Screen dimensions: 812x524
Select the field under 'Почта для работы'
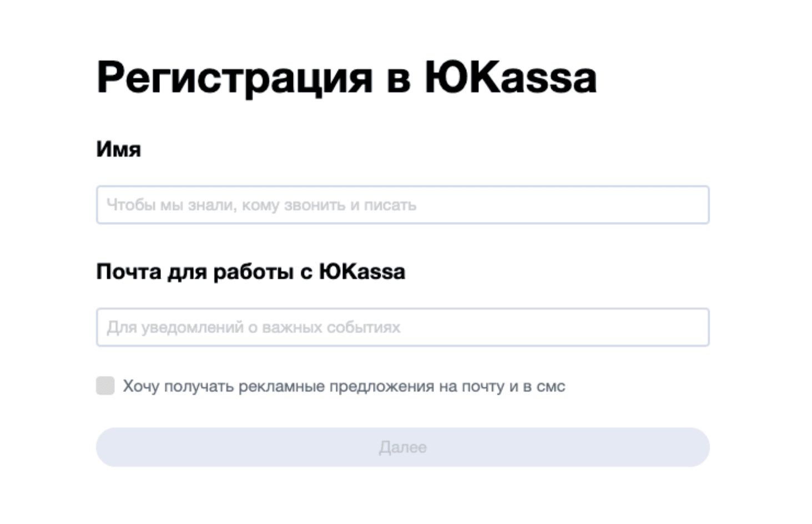click(x=402, y=327)
